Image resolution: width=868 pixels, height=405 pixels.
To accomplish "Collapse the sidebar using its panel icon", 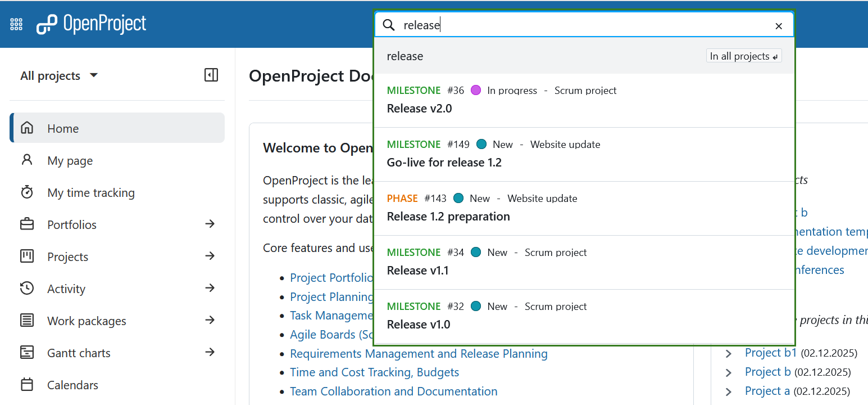I will 211,75.
